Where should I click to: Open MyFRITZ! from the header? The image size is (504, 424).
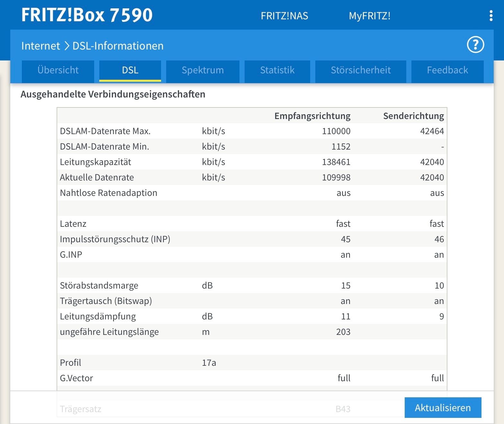tap(370, 16)
